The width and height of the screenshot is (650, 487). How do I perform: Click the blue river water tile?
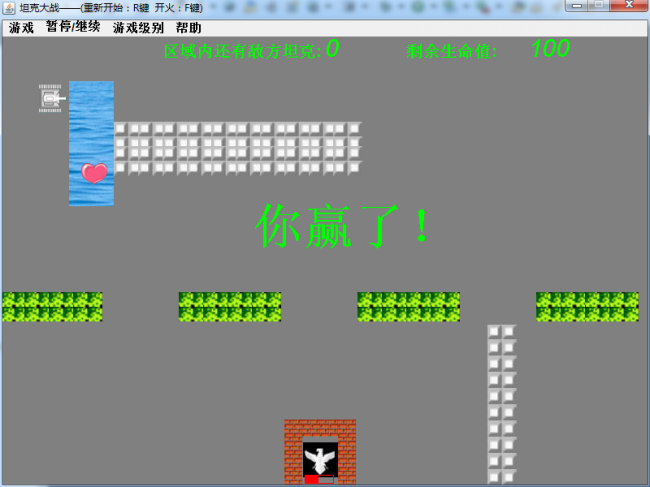91,143
